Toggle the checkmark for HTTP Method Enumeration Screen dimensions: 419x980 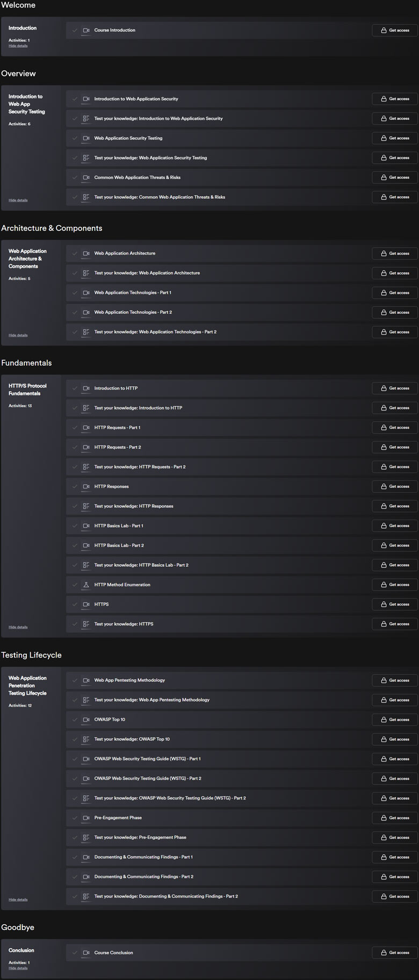pos(75,585)
